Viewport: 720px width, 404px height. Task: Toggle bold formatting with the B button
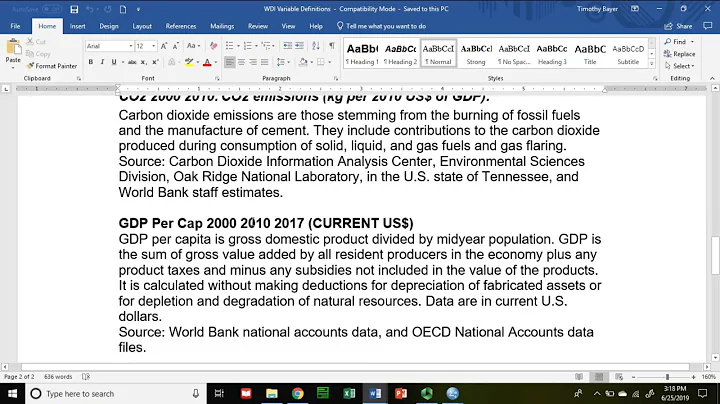[x=90, y=62]
